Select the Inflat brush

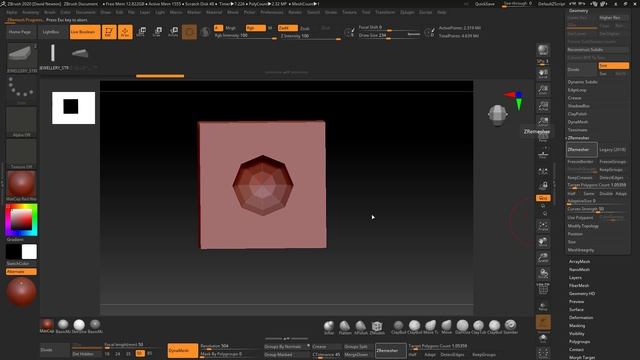point(329,326)
